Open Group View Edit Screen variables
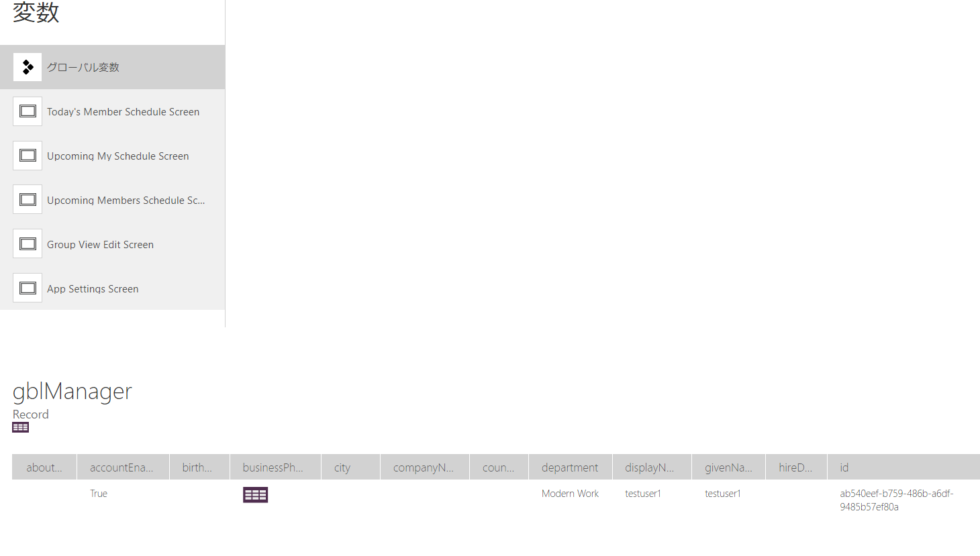 click(x=113, y=244)
